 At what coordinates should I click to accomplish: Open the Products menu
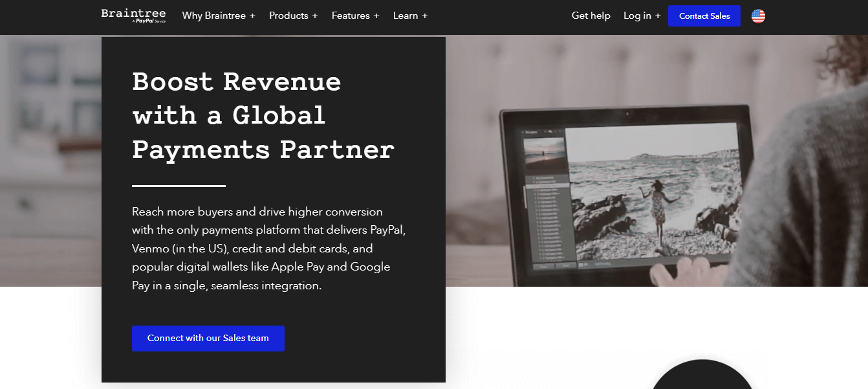[x=288, y=16]
